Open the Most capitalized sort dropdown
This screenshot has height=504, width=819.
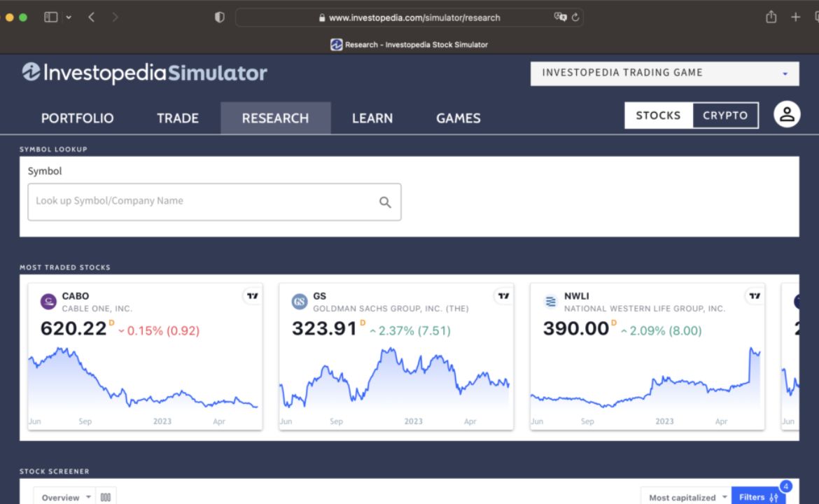click(686, 497)
